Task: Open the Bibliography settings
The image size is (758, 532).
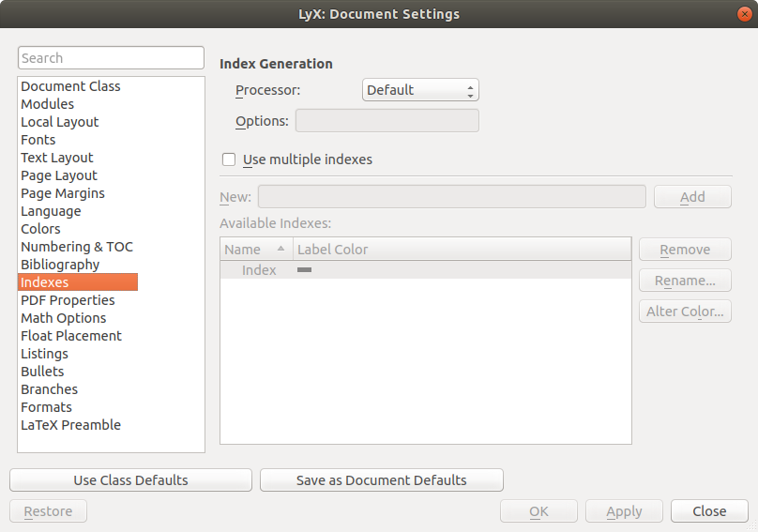Action: click(x=60, y=265)
